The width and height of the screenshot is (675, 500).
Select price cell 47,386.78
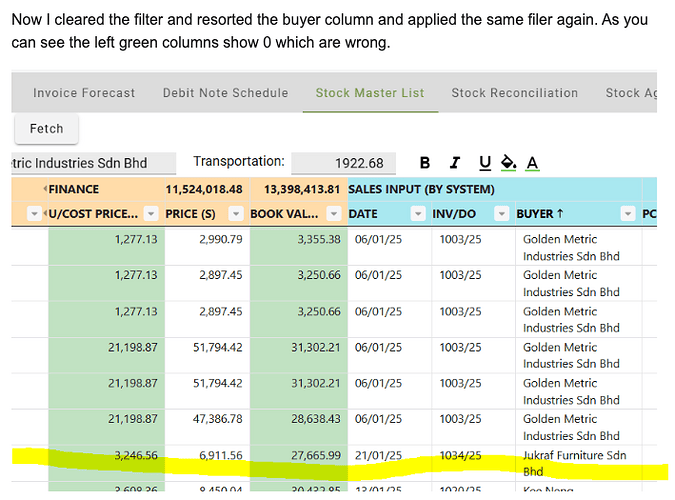point(207,427)
